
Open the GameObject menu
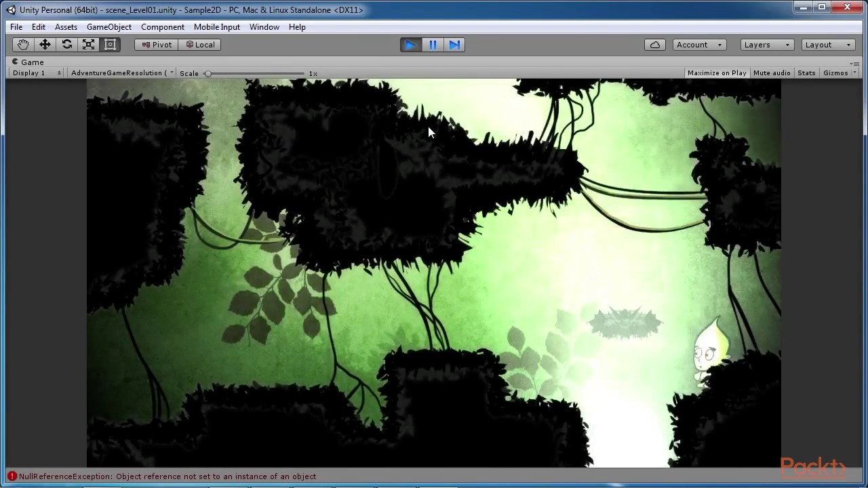[109, 27]
